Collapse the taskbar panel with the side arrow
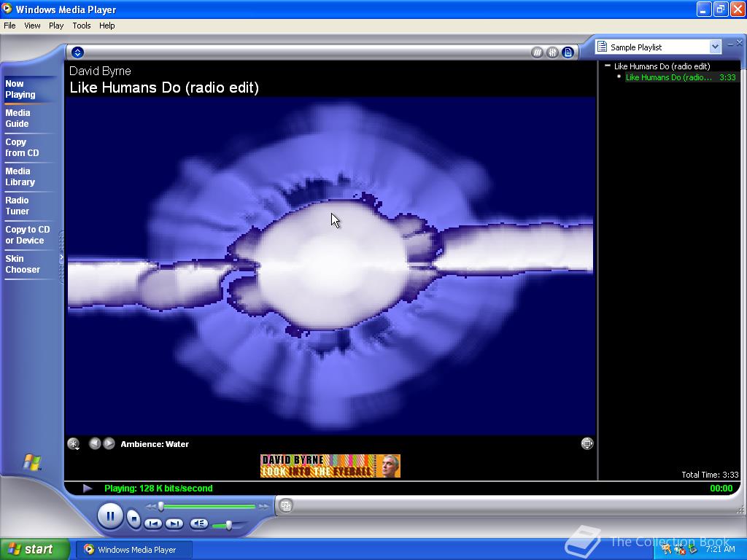This screenshot has height=560, width=747. pyautogui.click(x=61, y=257)
